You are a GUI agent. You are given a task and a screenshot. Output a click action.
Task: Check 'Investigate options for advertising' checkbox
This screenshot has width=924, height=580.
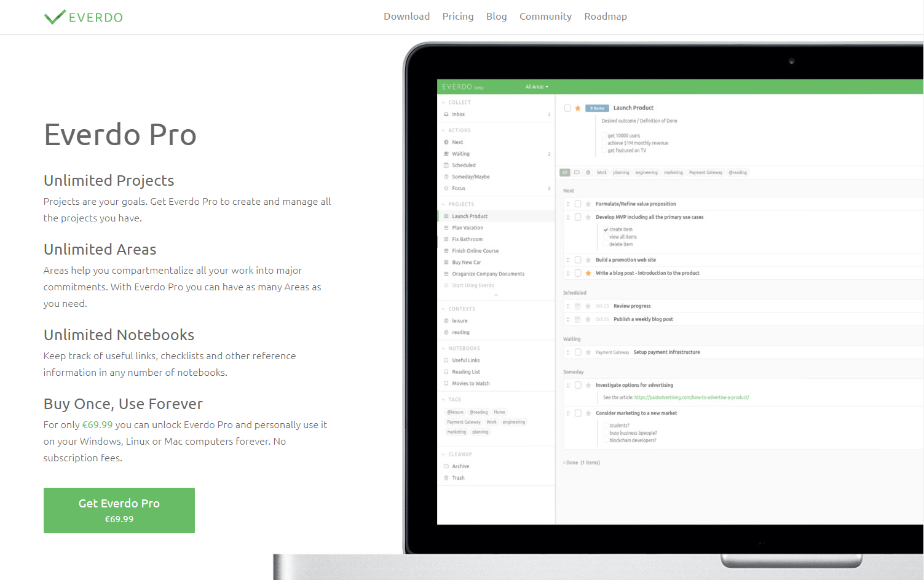tap(578, 386)
